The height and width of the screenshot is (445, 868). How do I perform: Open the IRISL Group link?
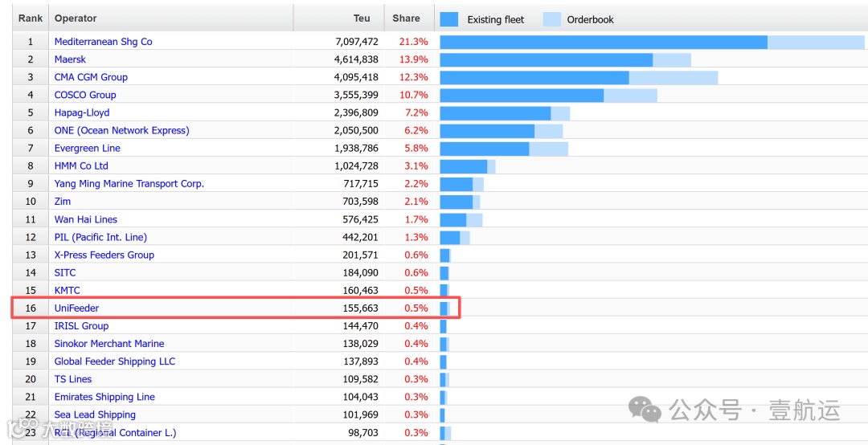point(81,325)
